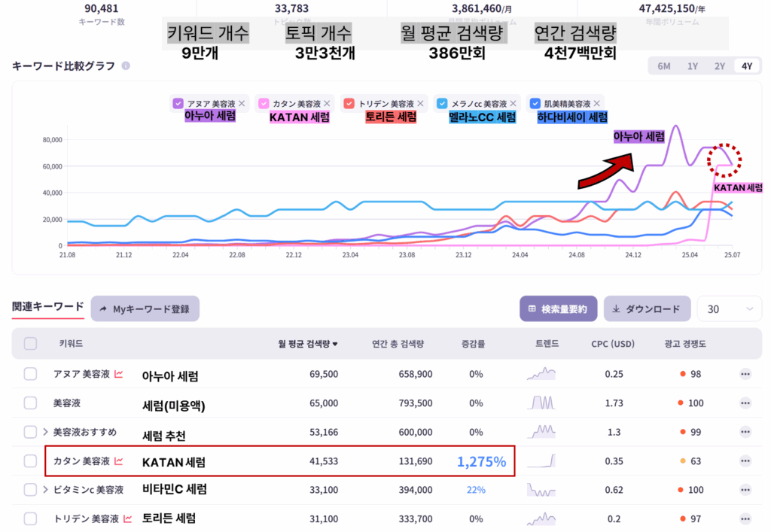Screen dimensions: 771x532
Task: Click competition score 63 with orange dot
Action: pos(690,461)
